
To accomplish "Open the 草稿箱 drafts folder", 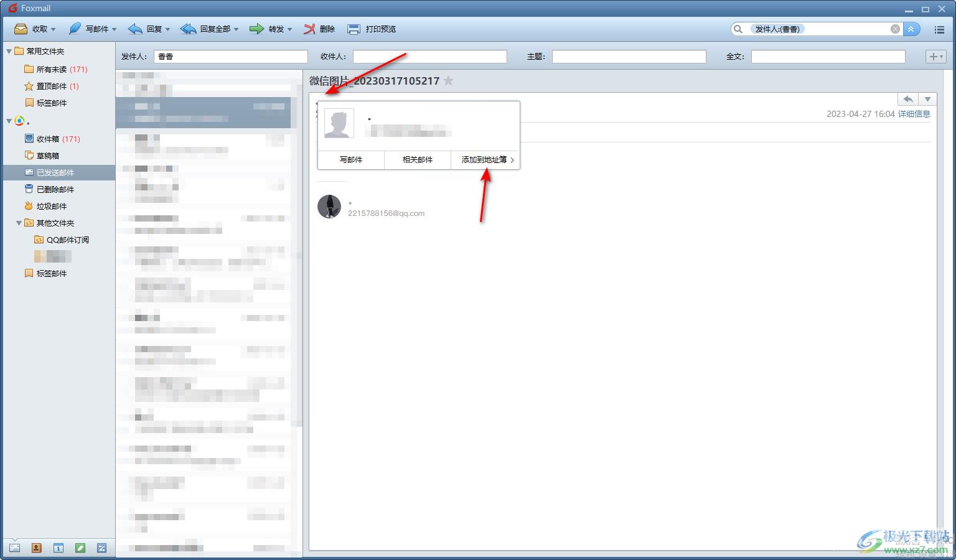I will tap(59, 156).
